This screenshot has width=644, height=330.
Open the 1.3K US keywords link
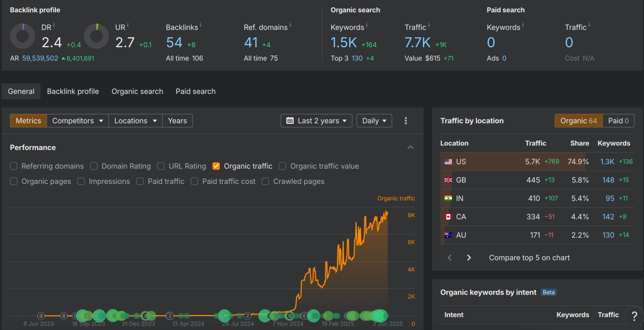coord(608,161)
